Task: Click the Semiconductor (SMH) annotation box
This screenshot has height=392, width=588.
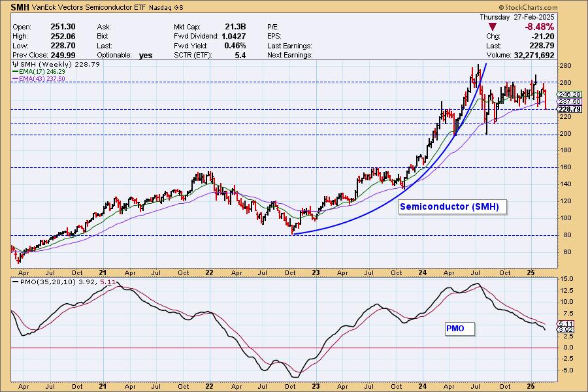Action: (x=452, y=206)
